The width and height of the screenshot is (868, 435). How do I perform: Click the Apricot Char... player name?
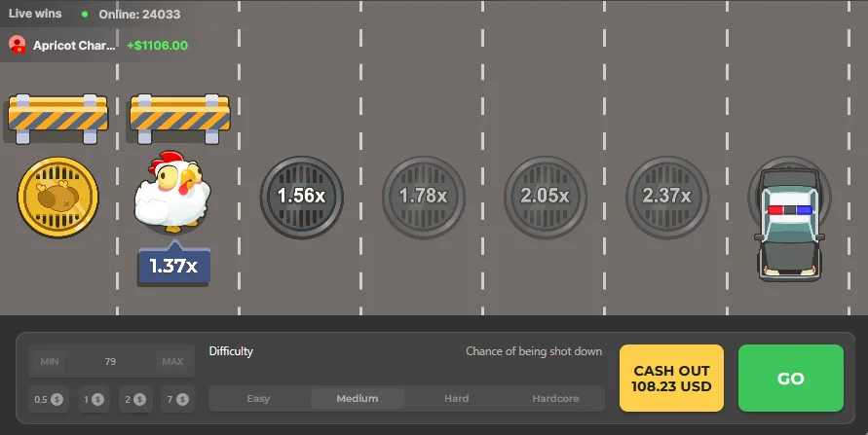coord(74,46)
